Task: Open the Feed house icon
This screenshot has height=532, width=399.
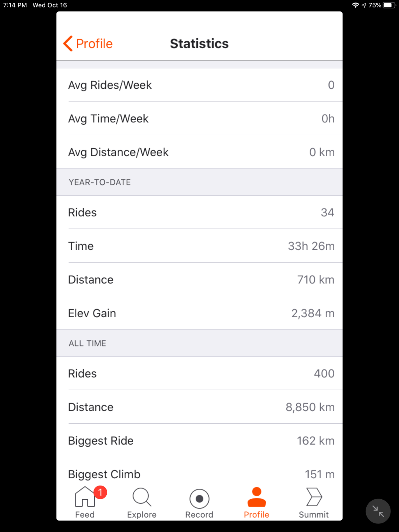Action: click(x=84, y=498)
